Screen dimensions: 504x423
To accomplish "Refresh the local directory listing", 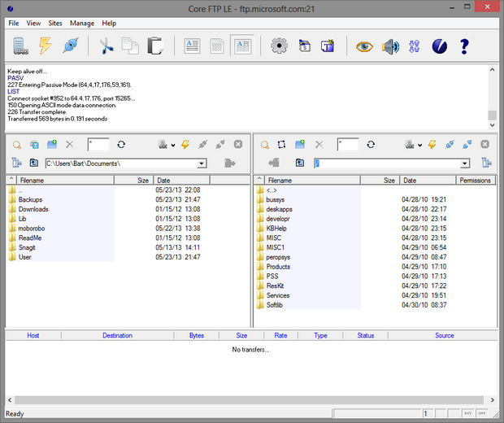I will pos(121,145).
